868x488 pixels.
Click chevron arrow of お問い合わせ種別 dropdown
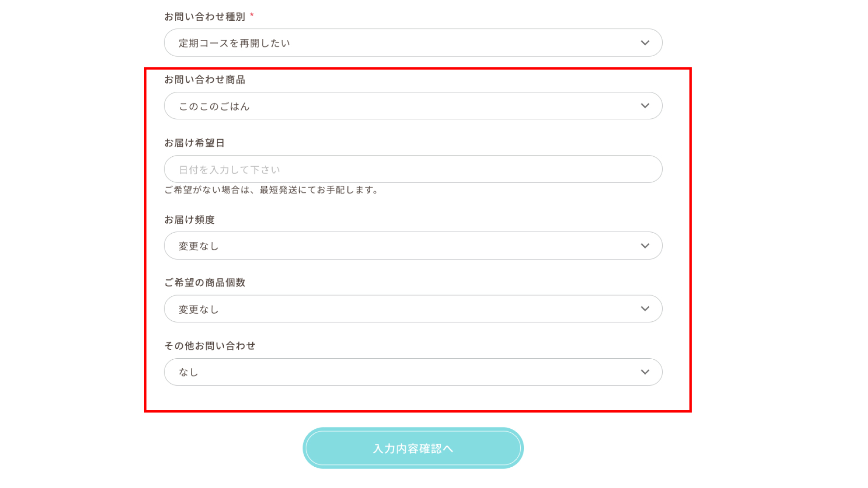(x=645, y=43)
